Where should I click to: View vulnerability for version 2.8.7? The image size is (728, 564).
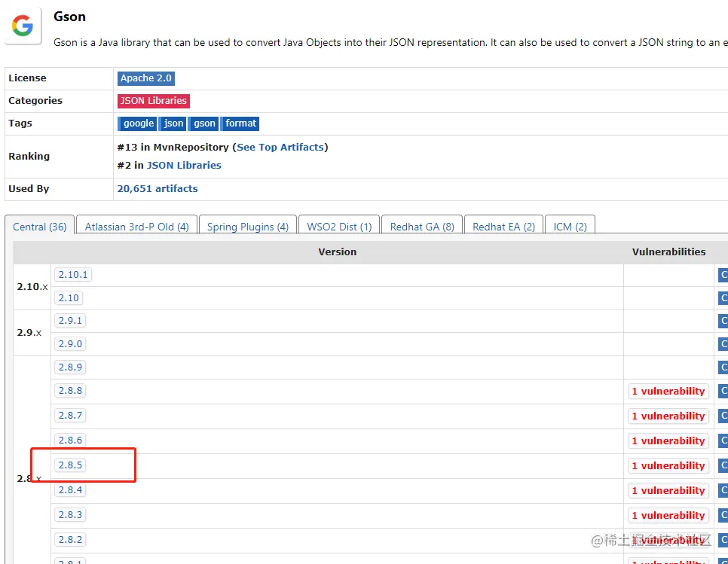coord(668,416)
